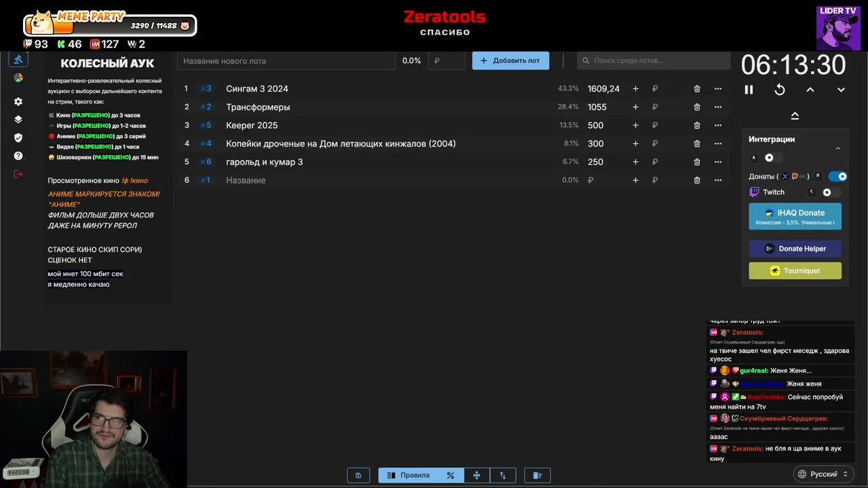
Task: Click lot id #3 next to Сингам
Action: click(x=206, y=89)
